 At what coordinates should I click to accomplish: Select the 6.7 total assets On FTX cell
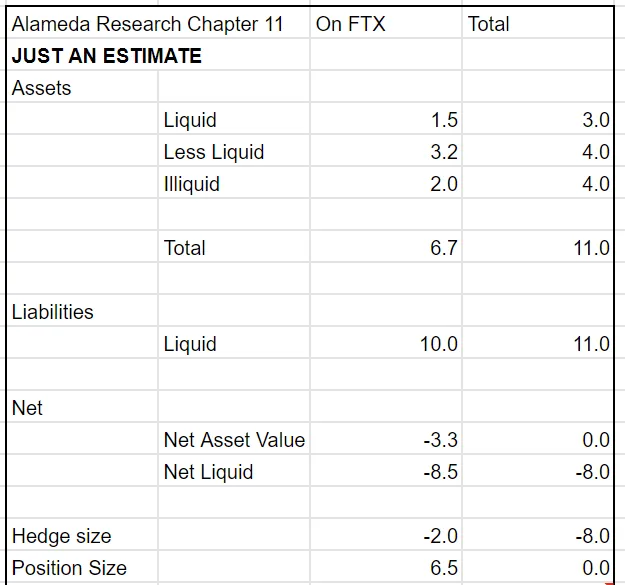pos(444,248)
